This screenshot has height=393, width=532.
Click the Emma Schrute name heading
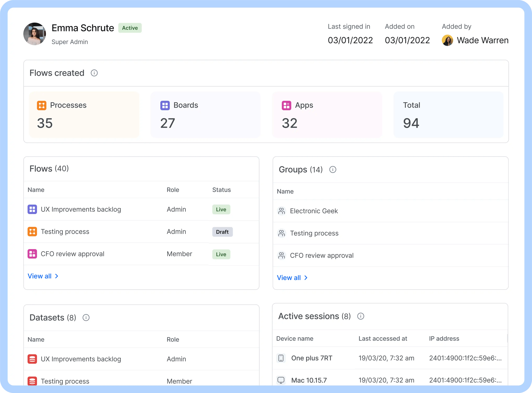(x=83, y=28)
